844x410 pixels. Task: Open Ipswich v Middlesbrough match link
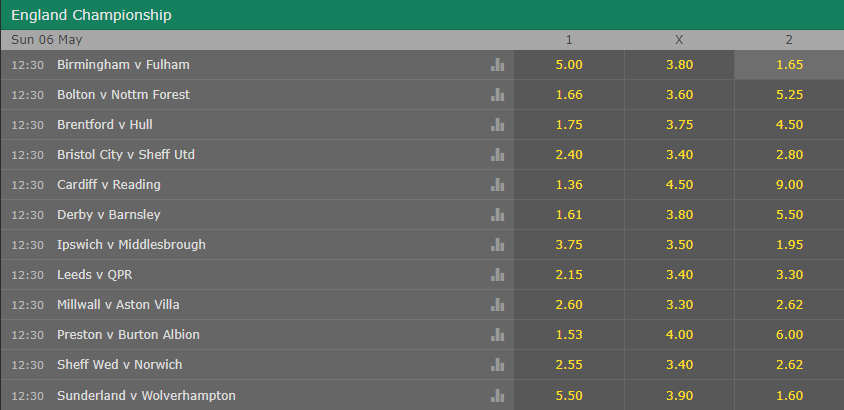[x=131, y=245]
